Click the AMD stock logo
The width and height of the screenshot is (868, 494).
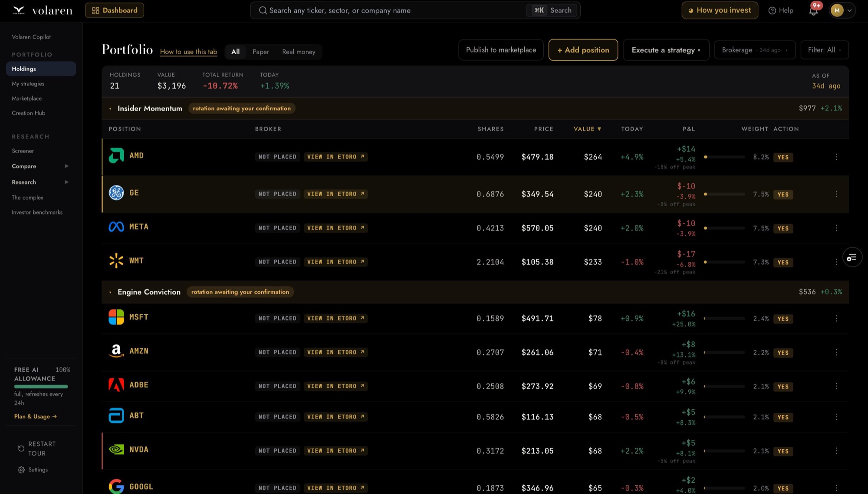[116, 155]
